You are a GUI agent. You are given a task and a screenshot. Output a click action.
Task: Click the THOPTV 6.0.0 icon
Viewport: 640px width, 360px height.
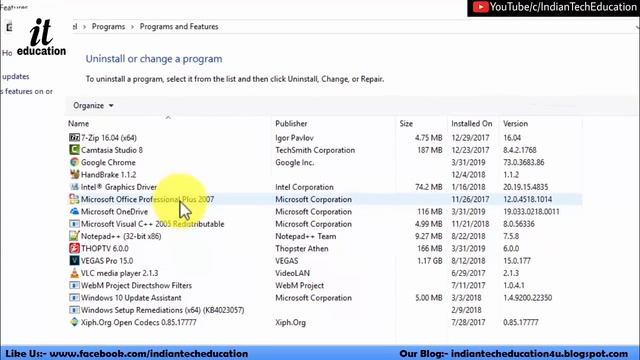pos(74,248)
